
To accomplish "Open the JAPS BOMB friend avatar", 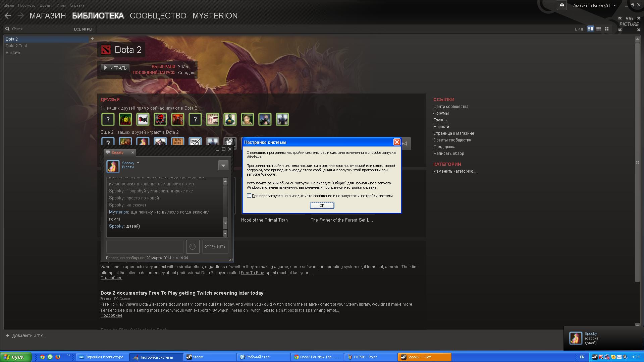I will (x=178, y=141).
